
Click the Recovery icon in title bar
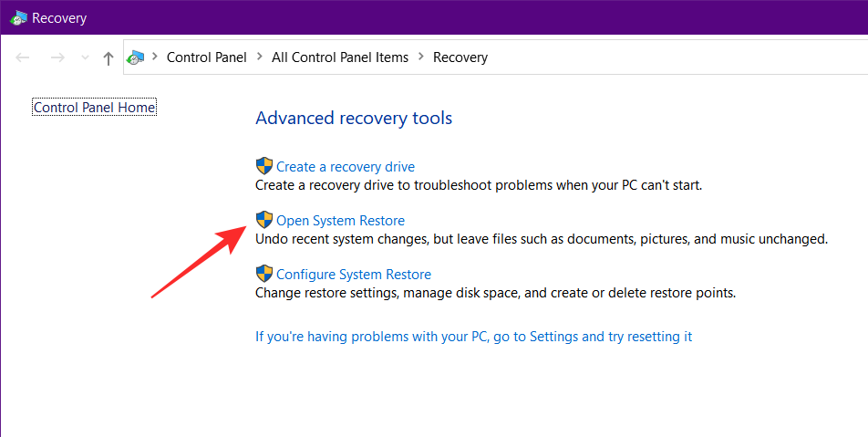(x=18, y=16)
